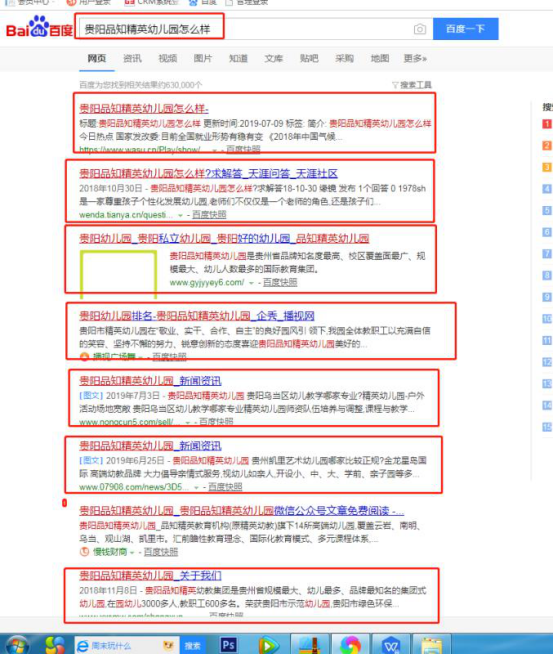The height and width of the screenshot is (654, 554).
Task: Click the 播视广场舞 source icon
Action: 84,357
